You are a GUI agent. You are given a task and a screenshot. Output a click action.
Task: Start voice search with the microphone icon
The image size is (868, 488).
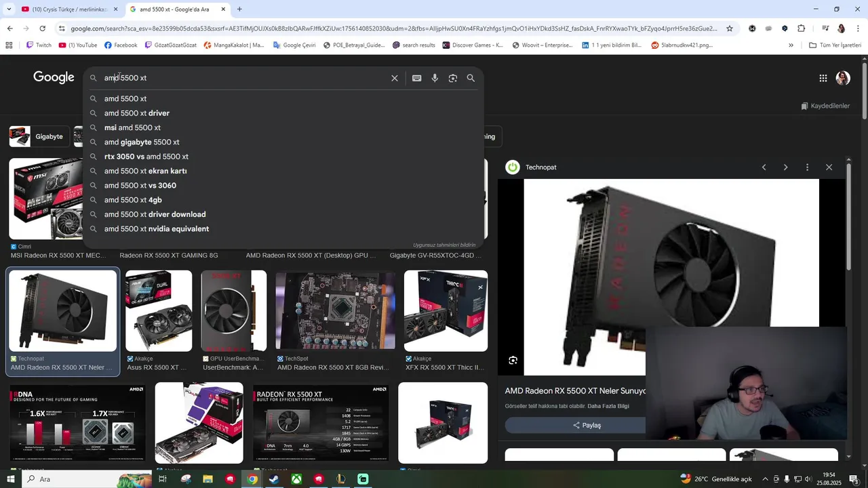[x=435, y=78]
